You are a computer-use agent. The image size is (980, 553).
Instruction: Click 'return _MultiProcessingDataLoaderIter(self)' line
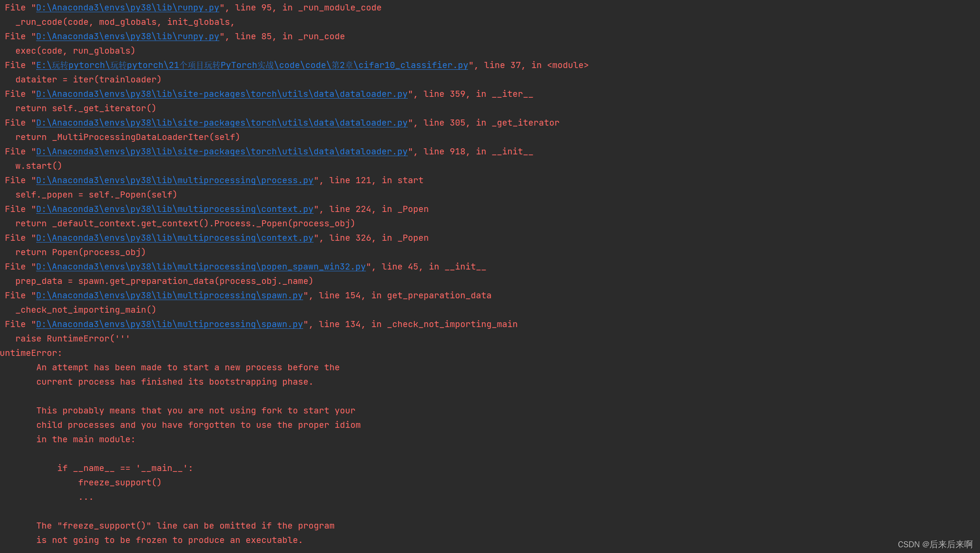pyautogui.click(x=127, y=137)
